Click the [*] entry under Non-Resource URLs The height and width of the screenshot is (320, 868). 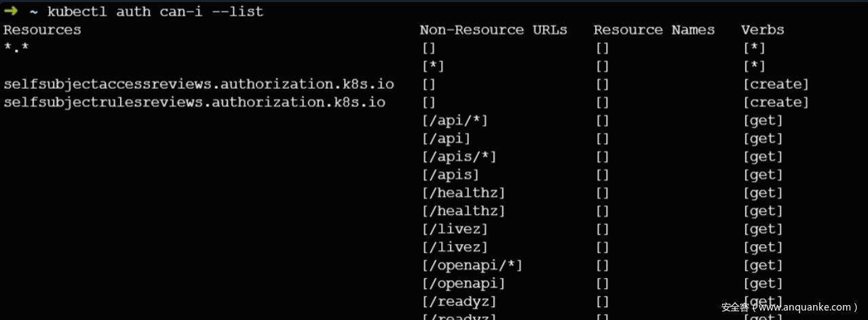coord(432,66)
